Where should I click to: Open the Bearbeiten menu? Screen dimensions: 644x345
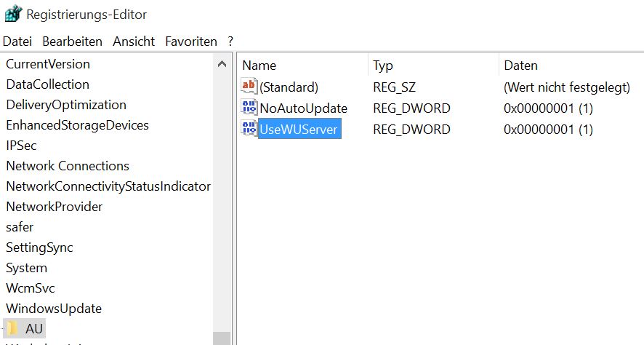(x=72, y=41)
